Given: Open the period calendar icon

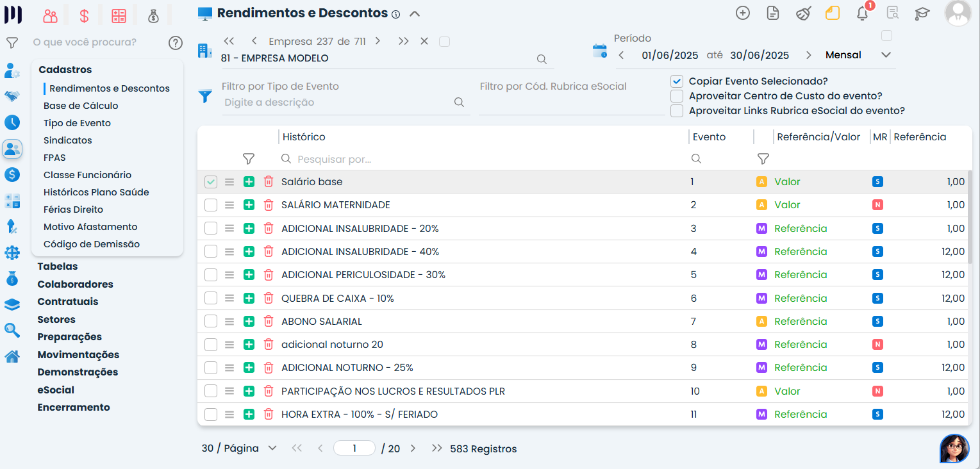Looking at the screenshot, I should (x=599, y=51).
